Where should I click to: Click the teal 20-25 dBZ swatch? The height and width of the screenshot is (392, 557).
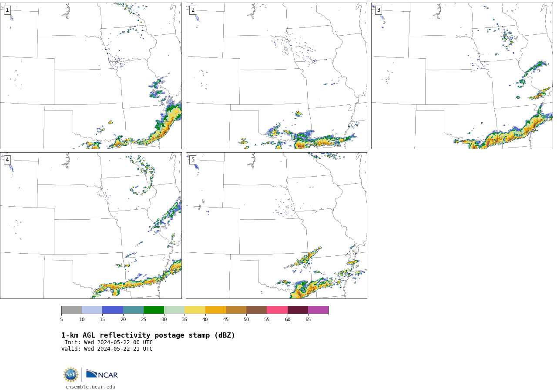coord(133,310)
